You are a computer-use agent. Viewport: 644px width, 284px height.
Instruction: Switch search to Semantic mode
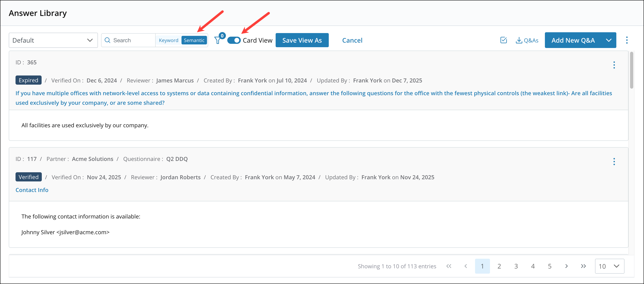click(194, 40)
